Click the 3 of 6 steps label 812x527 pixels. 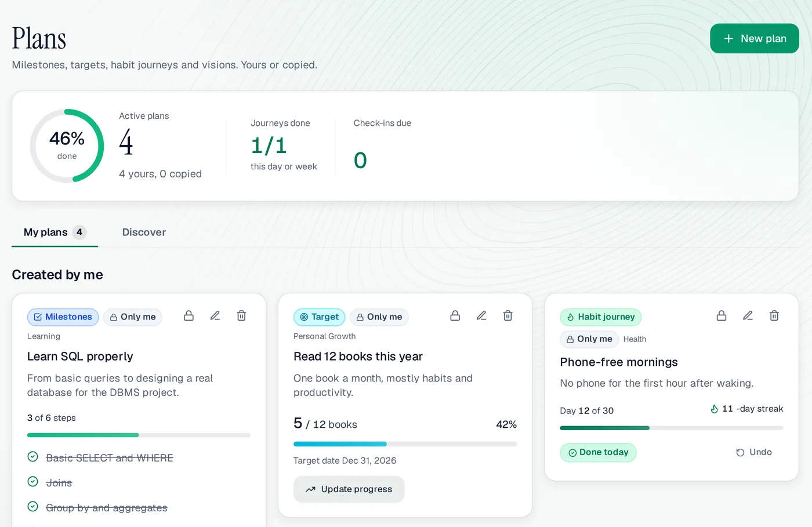(x=52, y=418)
